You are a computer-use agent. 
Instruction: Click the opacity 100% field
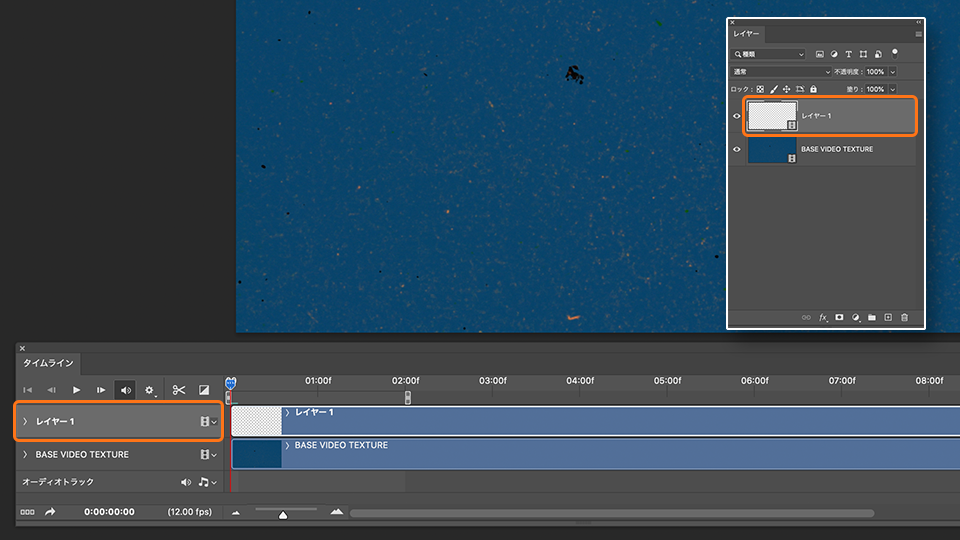876,72
